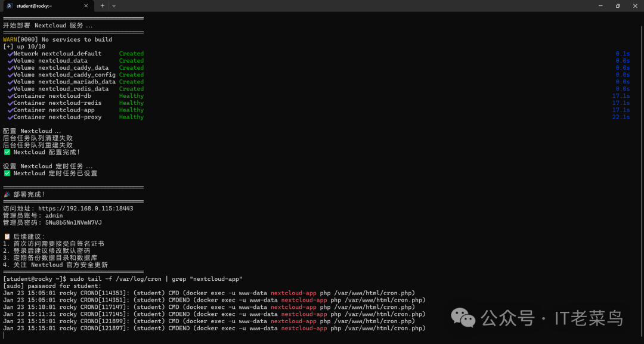
Task: Close the student@rocky tab
Action: [86, 6]
